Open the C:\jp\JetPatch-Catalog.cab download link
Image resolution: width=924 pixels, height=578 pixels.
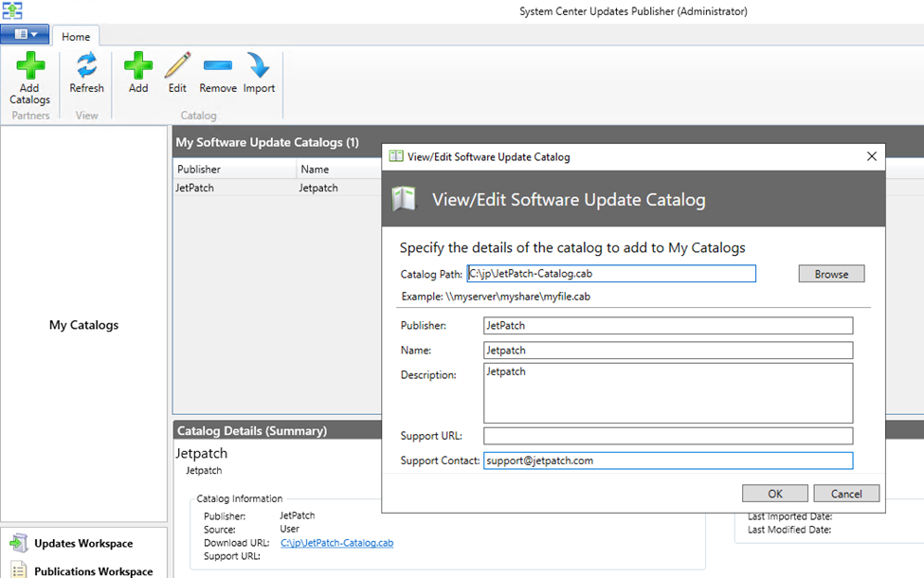[337, 543]
